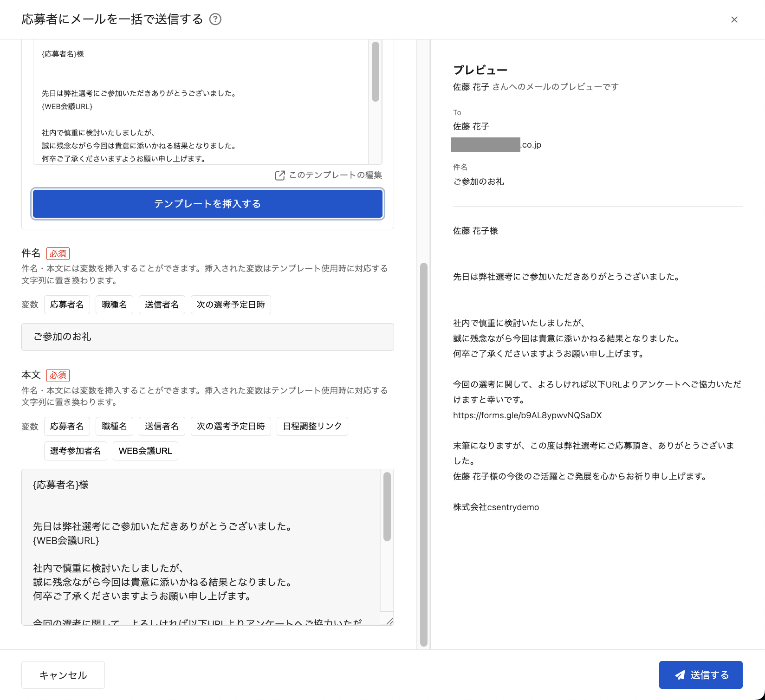Image resolution: width=765 pixels, height=700 pixels.
Task: Click the left panel main scrollbar
Action: click(423, 454)
